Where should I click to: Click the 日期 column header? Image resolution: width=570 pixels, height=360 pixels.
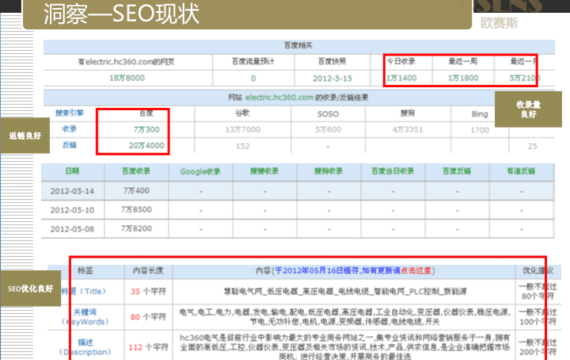(x=72, y=171)
